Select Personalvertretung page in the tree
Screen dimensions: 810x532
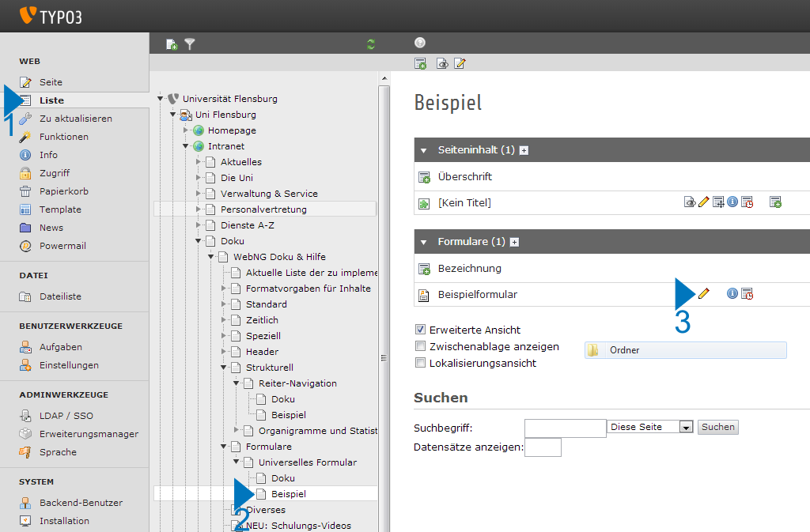[x=263, y=209]
